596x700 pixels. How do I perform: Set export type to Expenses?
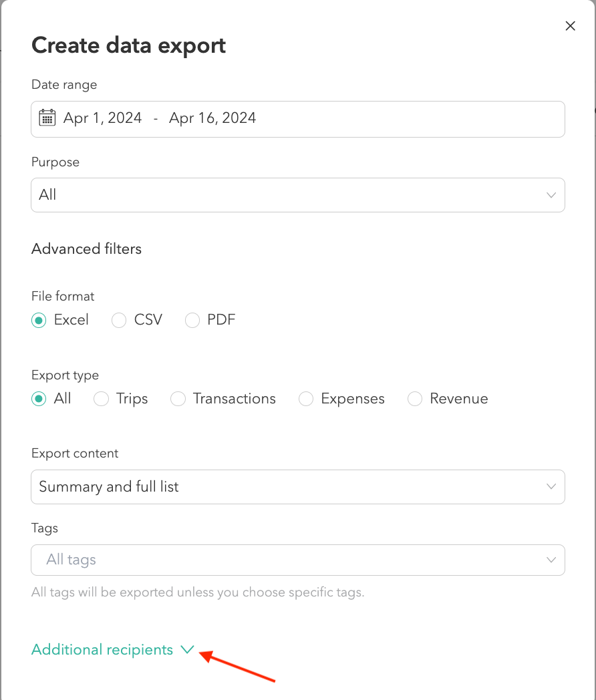(x=306, y=399)
